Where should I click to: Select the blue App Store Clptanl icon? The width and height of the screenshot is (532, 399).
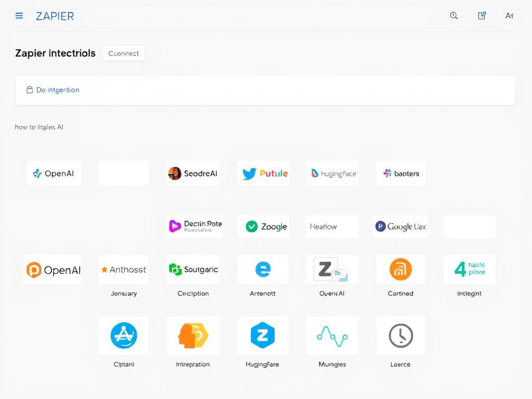coord(124,335)
